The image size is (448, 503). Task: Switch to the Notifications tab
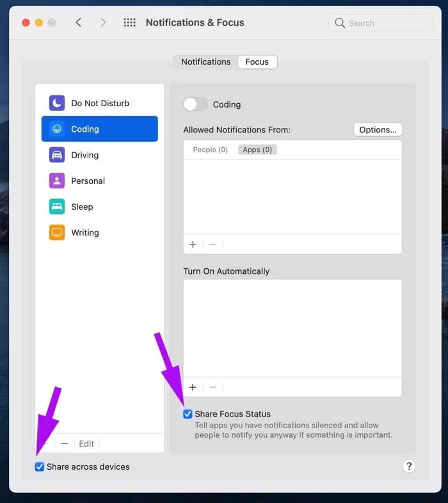(x=206, y=61)
